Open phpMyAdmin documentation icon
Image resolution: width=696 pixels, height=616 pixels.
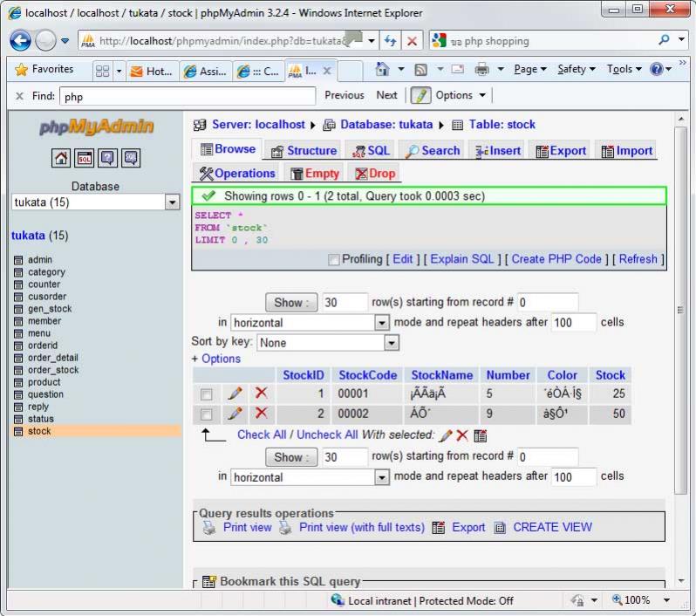[107, 158]
